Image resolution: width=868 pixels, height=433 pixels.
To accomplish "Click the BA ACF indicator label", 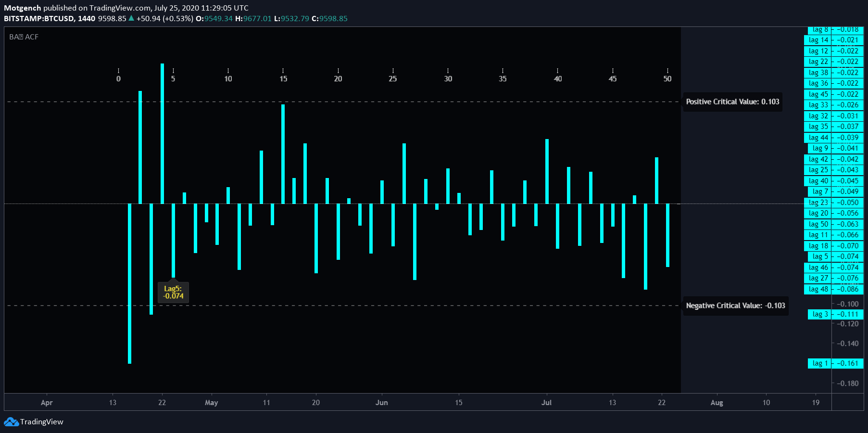I will (x=24, y=37).
